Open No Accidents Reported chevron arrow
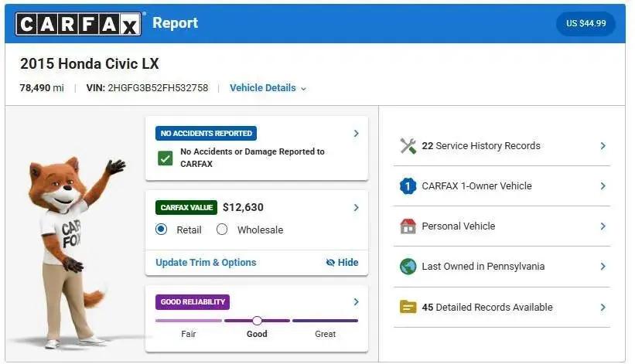The height and width of the screenshot is (364, 635). coord(356,134)
